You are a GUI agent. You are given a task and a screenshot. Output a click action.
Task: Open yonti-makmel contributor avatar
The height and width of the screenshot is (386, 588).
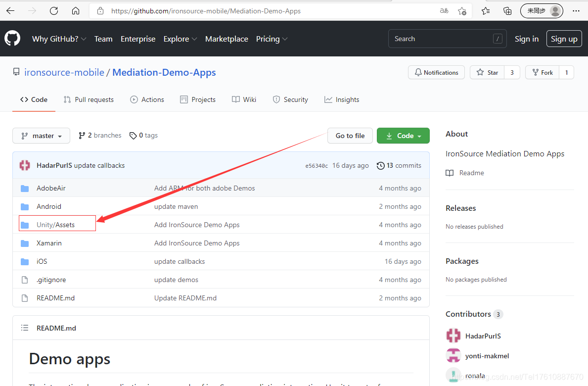click(x=453, y=356)
